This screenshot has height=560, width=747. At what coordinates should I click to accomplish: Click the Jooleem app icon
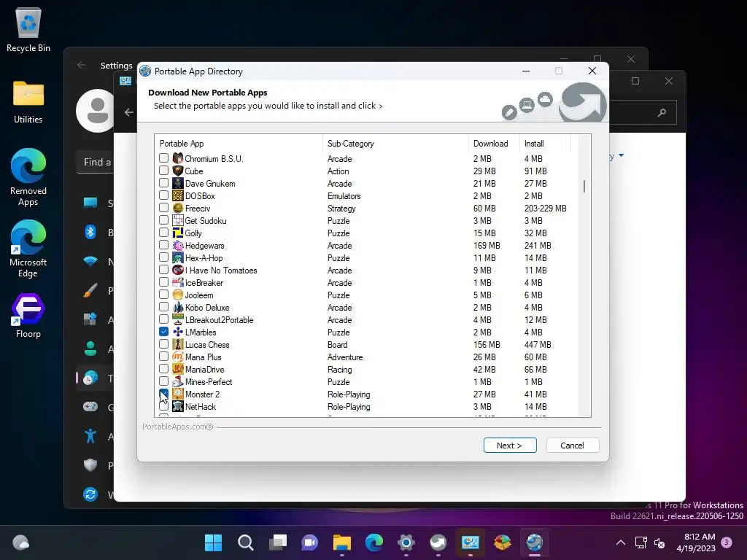point(178,295)
